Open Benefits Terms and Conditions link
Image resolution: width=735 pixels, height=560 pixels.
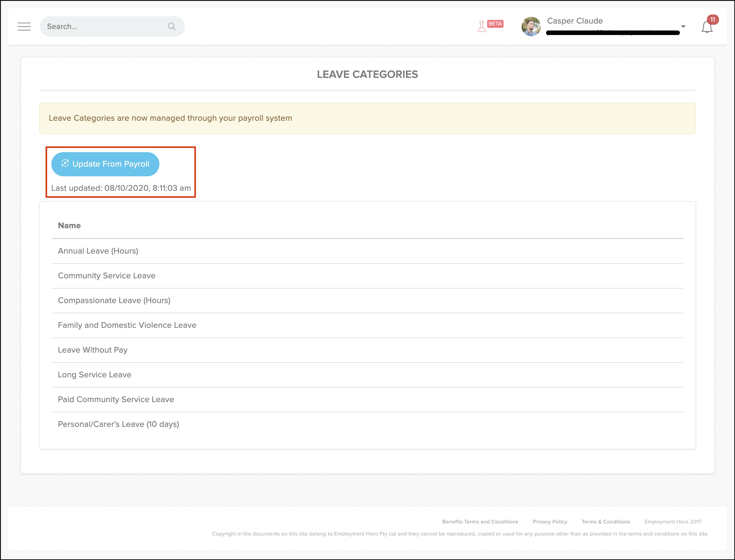coord(480,522)
